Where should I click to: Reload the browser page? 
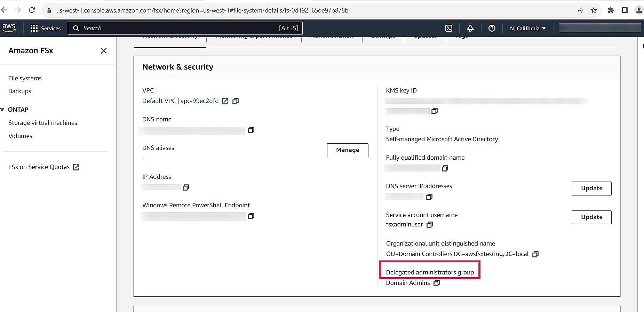[x=32, y=10]
